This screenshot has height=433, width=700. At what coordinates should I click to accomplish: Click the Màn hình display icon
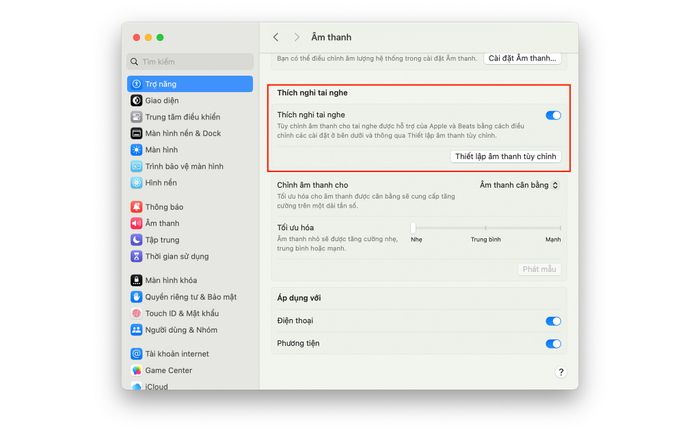[x=137, y=150]
